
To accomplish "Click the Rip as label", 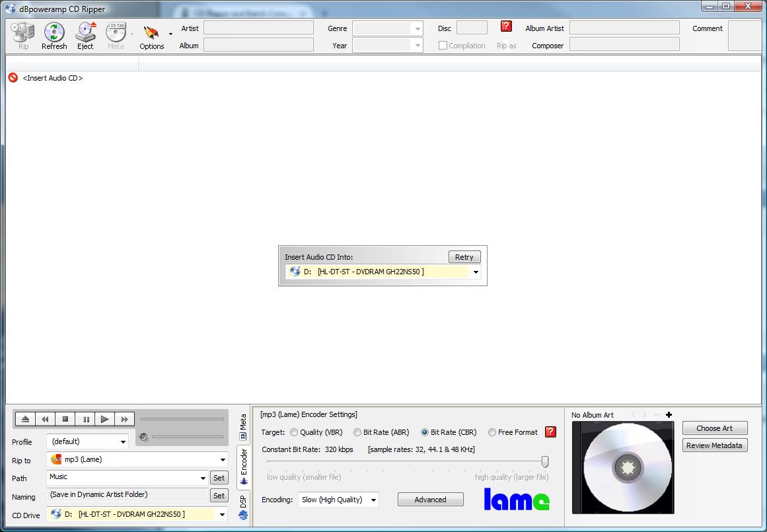I will point(506,46).
